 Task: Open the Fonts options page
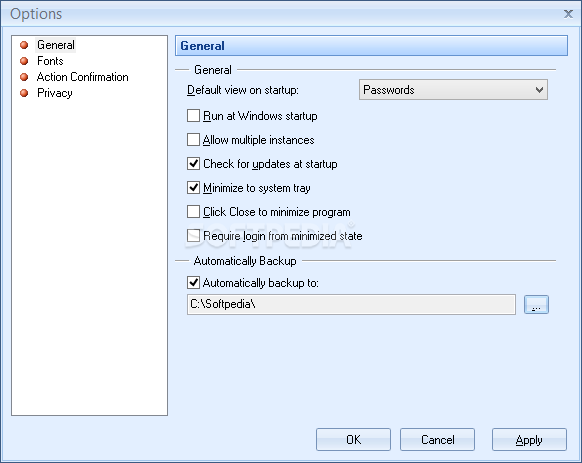tap(50, 61)
